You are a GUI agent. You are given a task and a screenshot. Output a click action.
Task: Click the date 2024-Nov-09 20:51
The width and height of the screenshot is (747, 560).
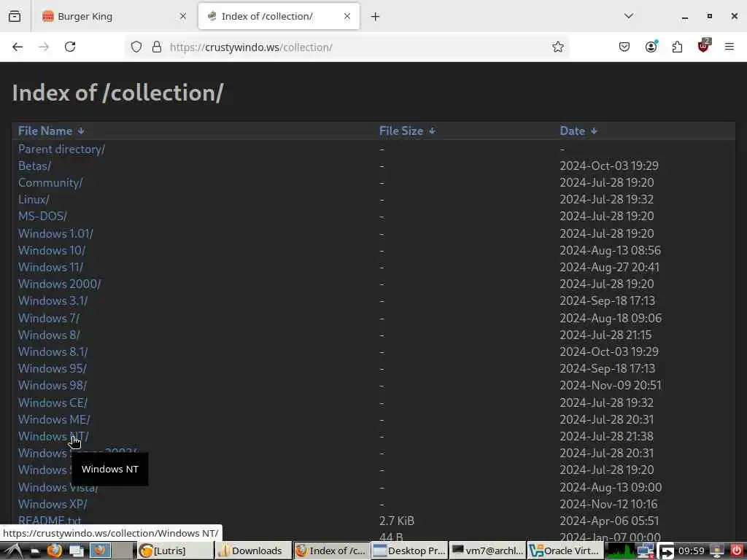coord(611,385)
